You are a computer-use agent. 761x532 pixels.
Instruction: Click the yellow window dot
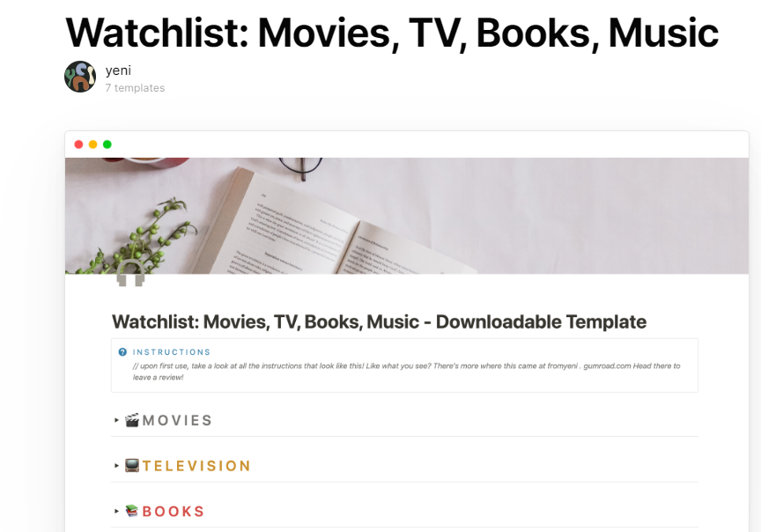coord(92,144)
